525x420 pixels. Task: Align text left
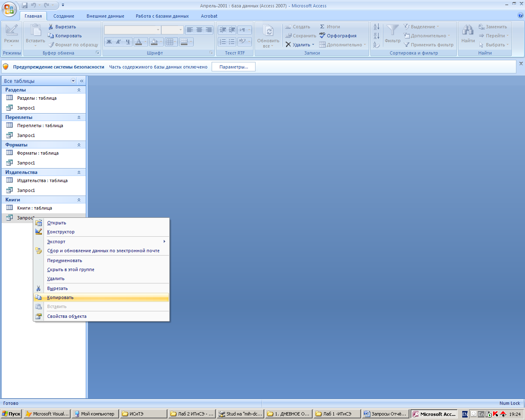(189, 30)
